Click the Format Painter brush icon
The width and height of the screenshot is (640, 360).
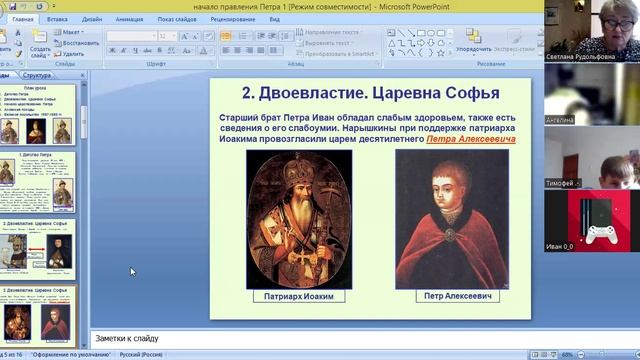(18, 53)
